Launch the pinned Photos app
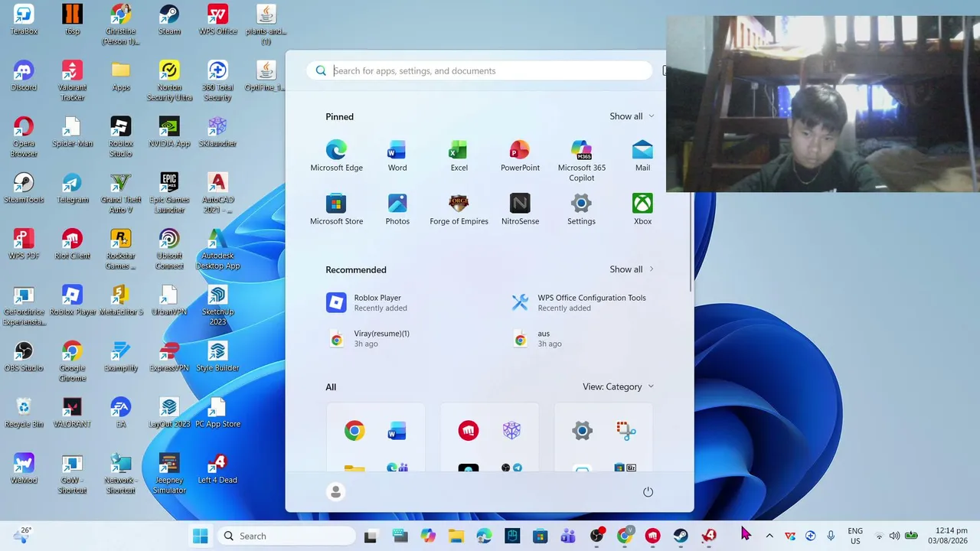 click(397, 209)
